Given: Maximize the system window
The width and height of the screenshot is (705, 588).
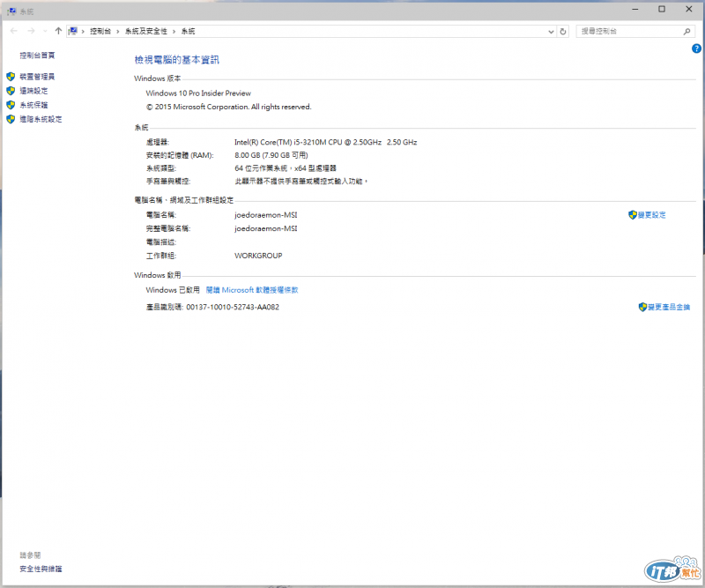Looking at the screenshot, I should (662, 9).
